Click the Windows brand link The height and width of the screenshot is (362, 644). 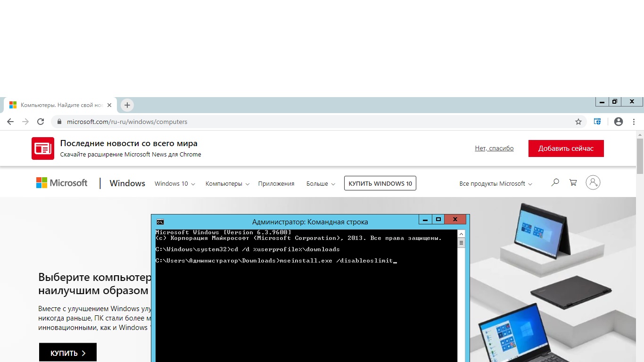point(127,183)
